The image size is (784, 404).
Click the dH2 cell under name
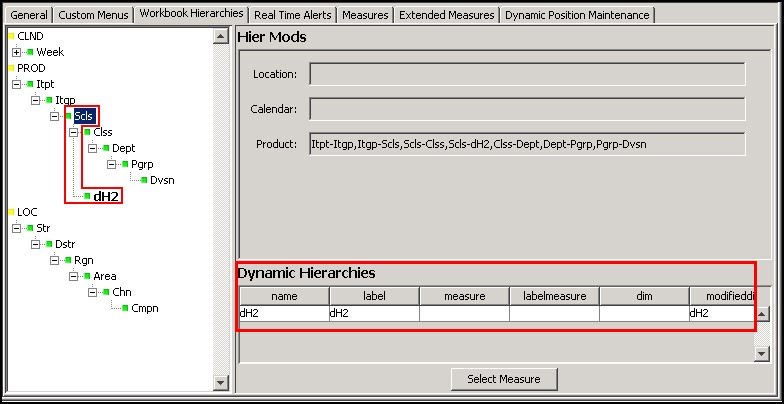284,314
